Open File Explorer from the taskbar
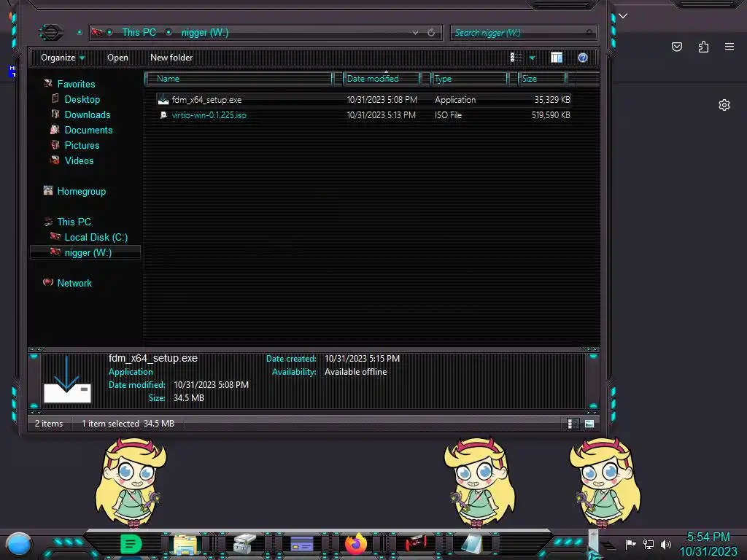 coord(185,544)
